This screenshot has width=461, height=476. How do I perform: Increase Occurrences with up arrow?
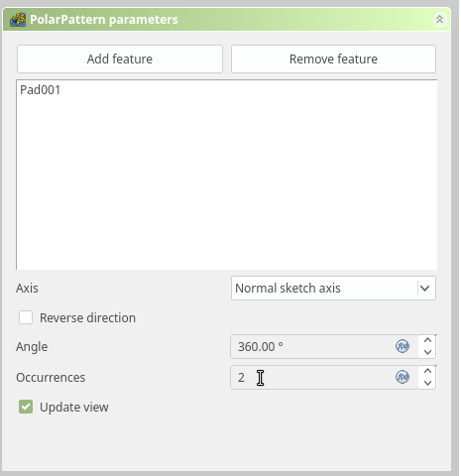[x=427, y=371]
